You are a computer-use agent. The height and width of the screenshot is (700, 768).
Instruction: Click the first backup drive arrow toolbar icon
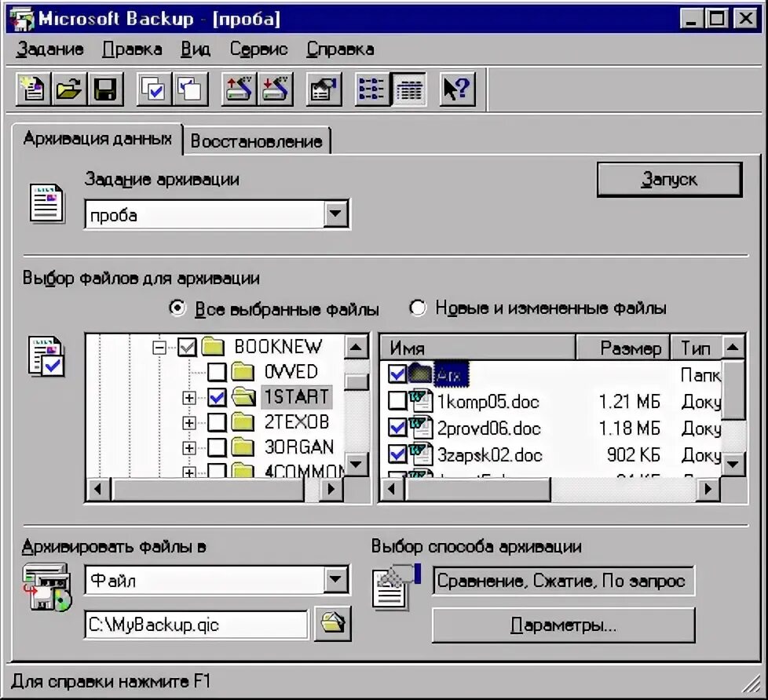point(239,89)
